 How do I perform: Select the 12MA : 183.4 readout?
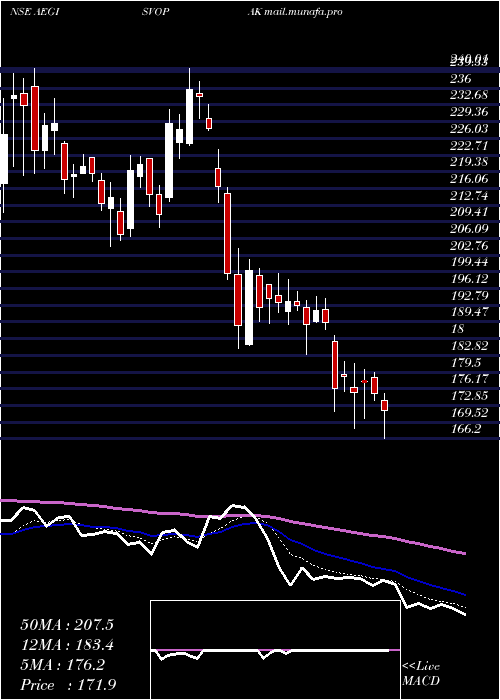67,645
